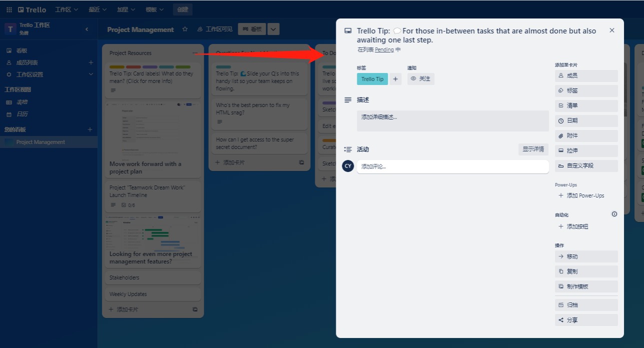Toggle 关注 to watch this card

[x=420, y=78]
